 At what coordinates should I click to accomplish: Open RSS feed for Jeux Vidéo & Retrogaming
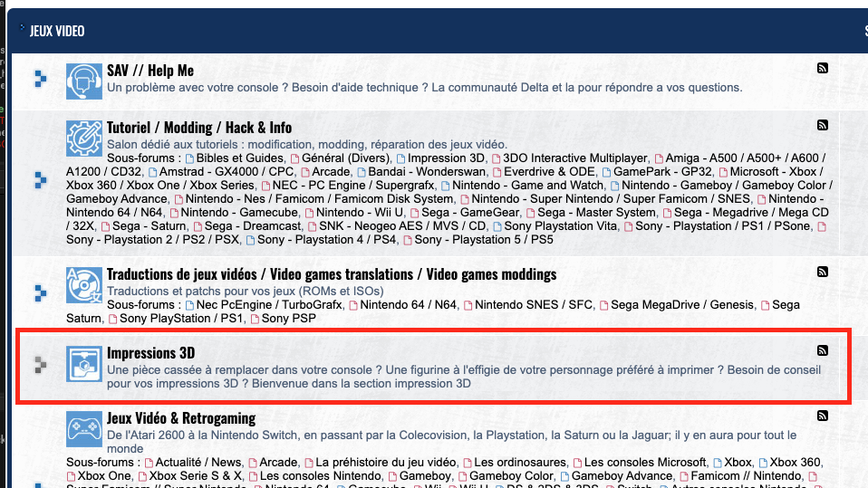pyautogui.click(x=823, y=416)
